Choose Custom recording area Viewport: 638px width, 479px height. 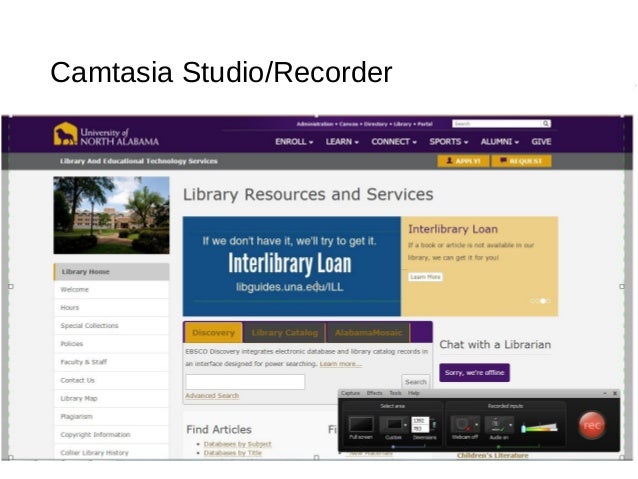point(391,424)
